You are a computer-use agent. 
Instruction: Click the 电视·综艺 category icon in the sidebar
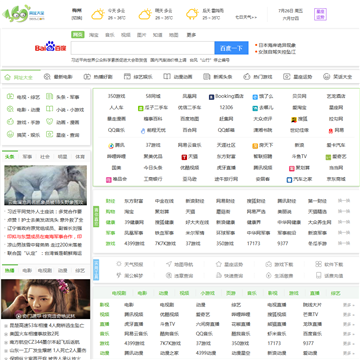point(10,97)
